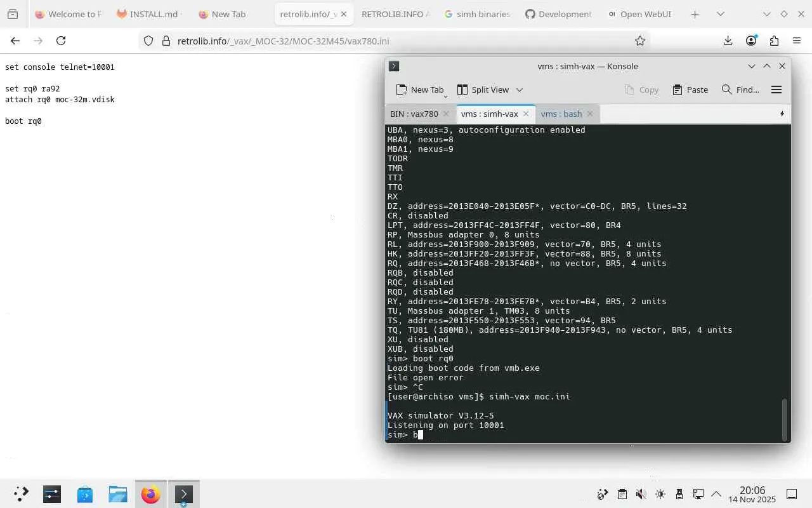
Task: Switch to vms : bash Konsole tab
Action: pyautogui.click(x=561, y=114)
